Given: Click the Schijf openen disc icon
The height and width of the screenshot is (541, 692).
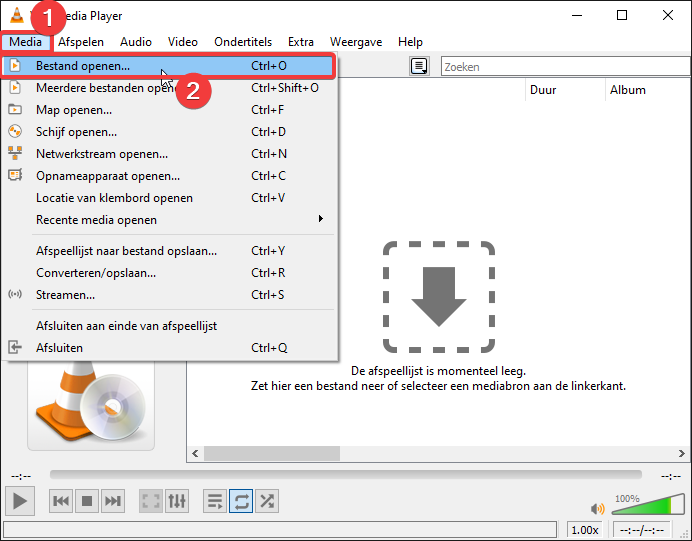Looking at the screenshot, I should (15, 131).
